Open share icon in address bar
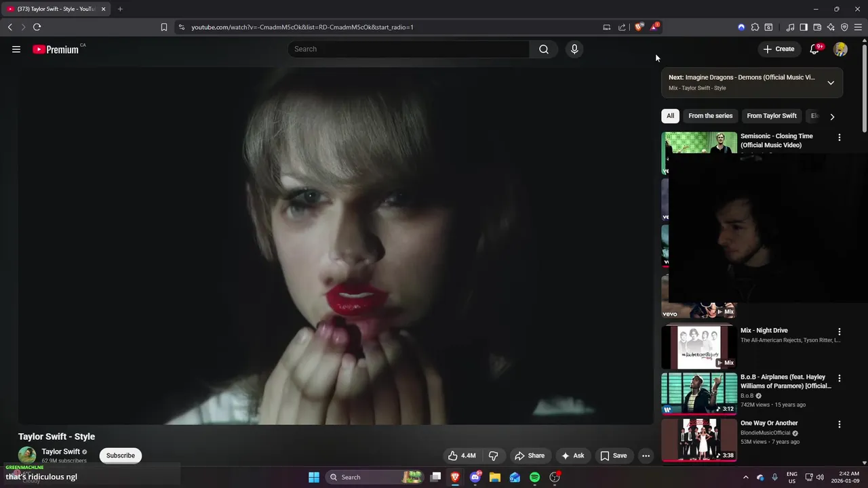Viewport: 868px width, 488px height. [x=622, y=27]
